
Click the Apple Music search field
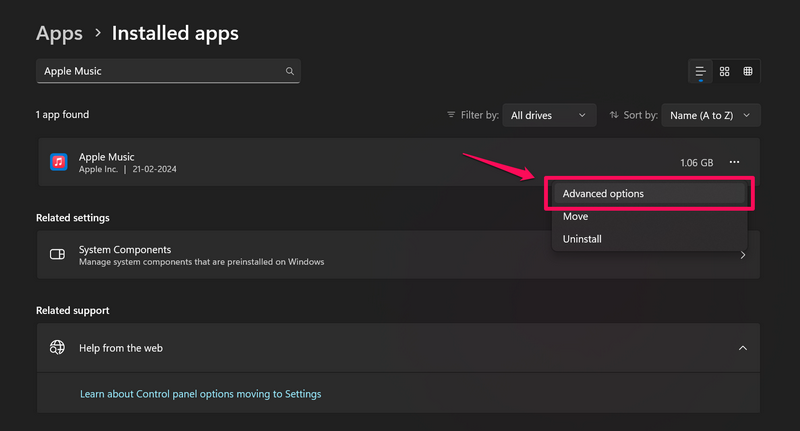coord(160,71)
